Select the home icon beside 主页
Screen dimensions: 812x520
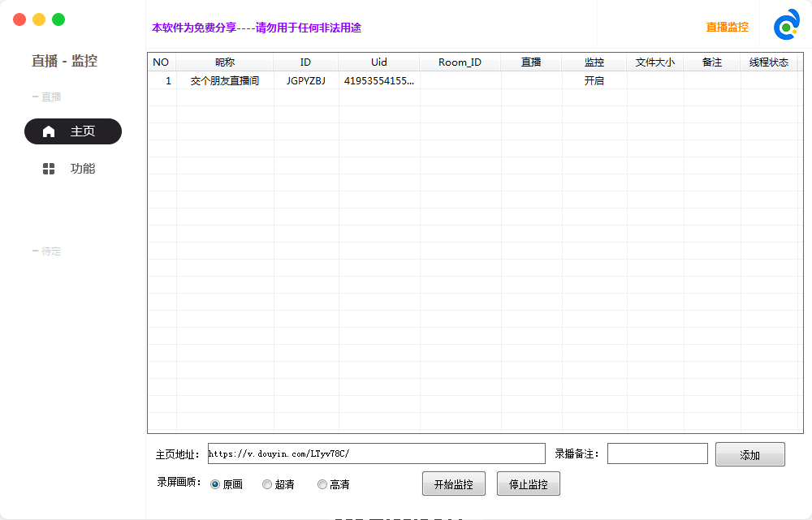(48, 131)
